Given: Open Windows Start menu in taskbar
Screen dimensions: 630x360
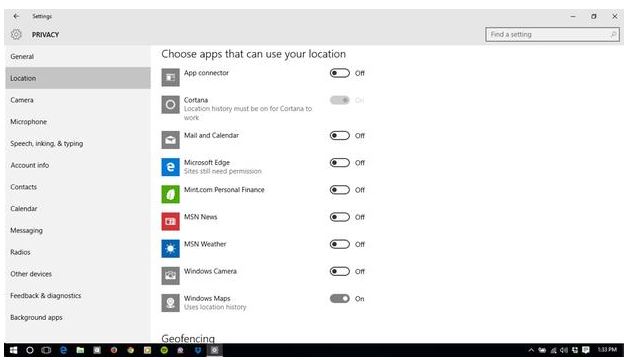Looking at the screenshot, I should pos(13,350).
